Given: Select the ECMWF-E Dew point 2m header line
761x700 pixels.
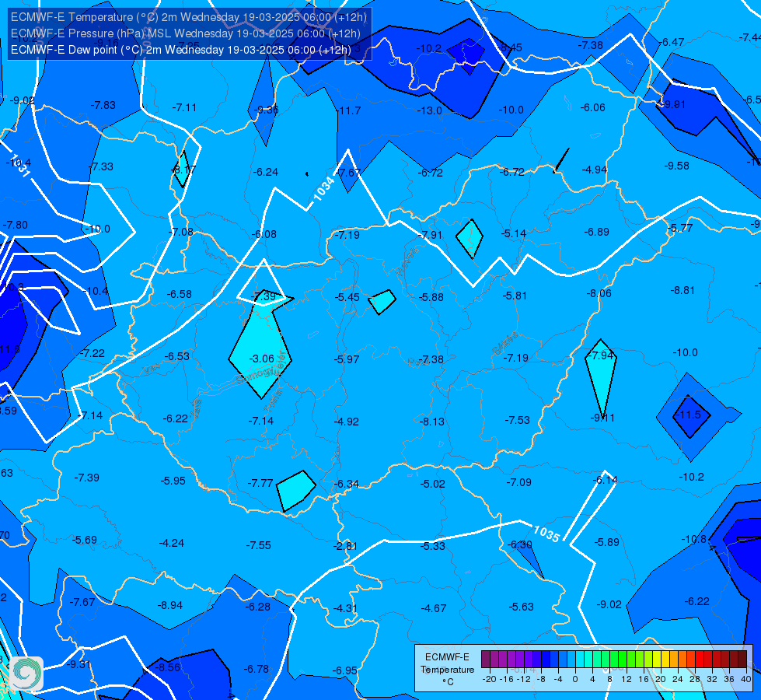Looking at the screenshot, I should 180,50.
